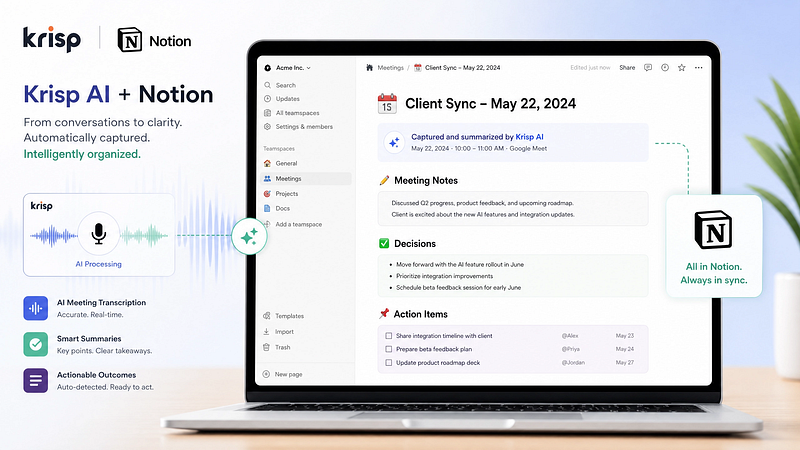Image resolution: width=800 pixels, height=450 pixels.
Task: Select the Meetings teamspace
Action: pos(306,179)
